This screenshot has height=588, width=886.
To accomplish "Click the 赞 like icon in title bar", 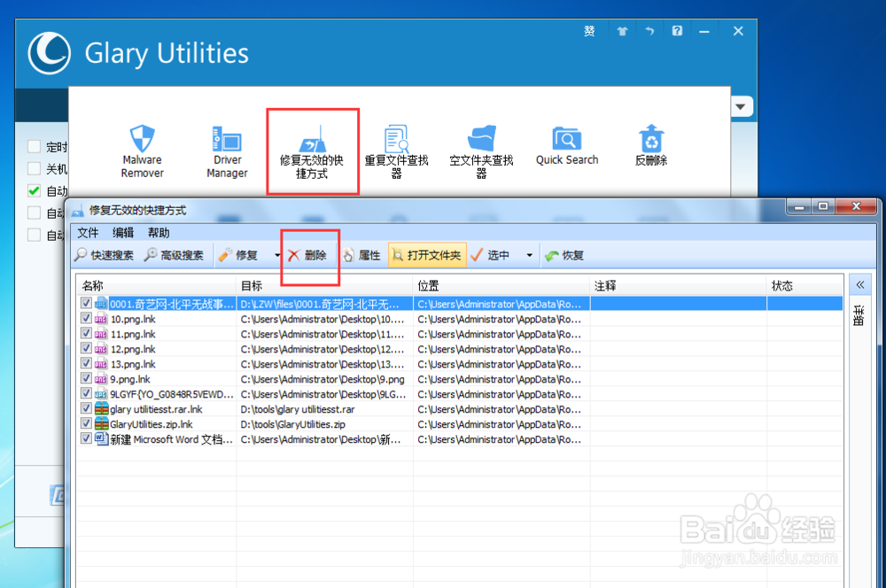I will [x=589, y=31].
